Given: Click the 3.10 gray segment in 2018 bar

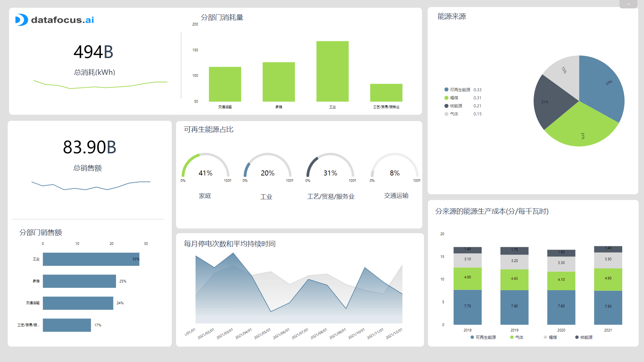Looking at the screenshot, I should click(468, 261).
